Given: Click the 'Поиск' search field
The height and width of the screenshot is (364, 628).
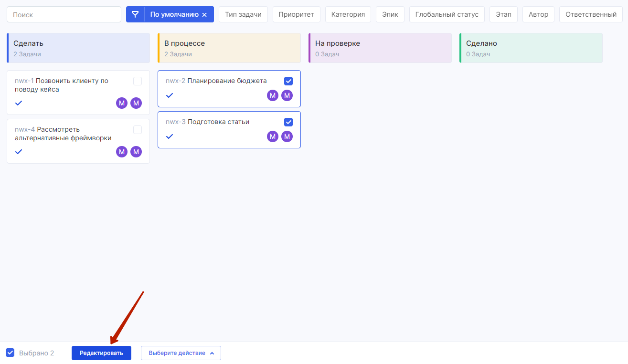Looking at the screenshot, I should [64, 14].
